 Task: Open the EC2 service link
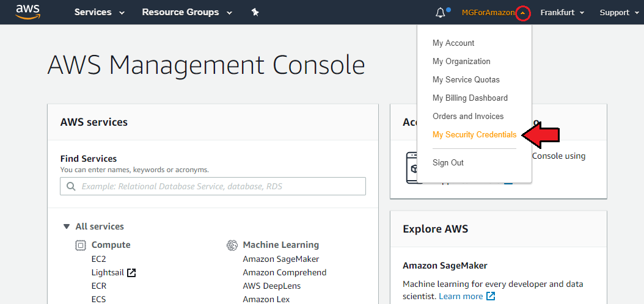pyautogui.click(x=99, y=259)
